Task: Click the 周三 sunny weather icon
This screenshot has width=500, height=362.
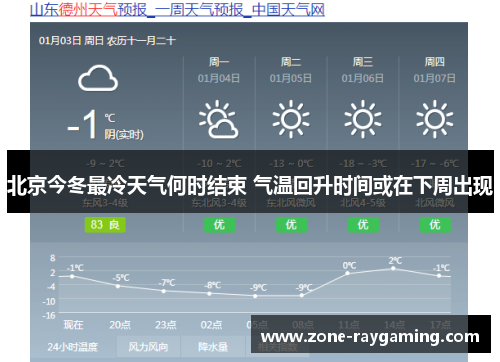Action: (363, 119)
